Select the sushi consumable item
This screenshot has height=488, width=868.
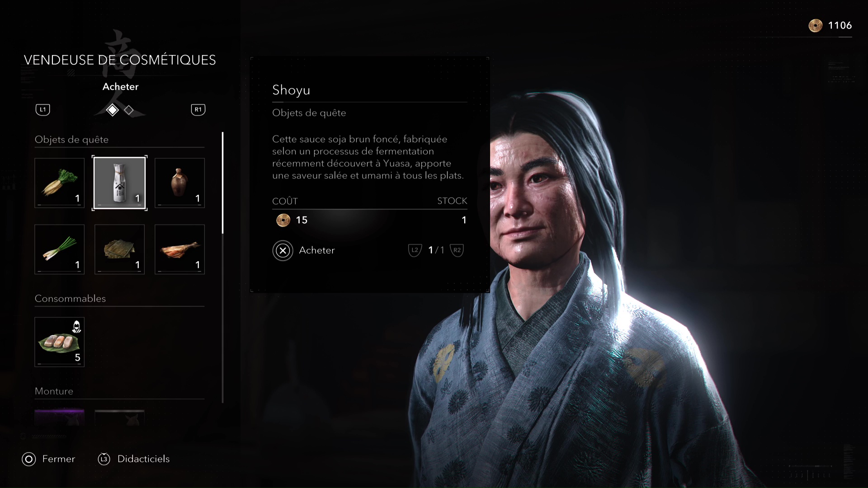tap(60, 342)
